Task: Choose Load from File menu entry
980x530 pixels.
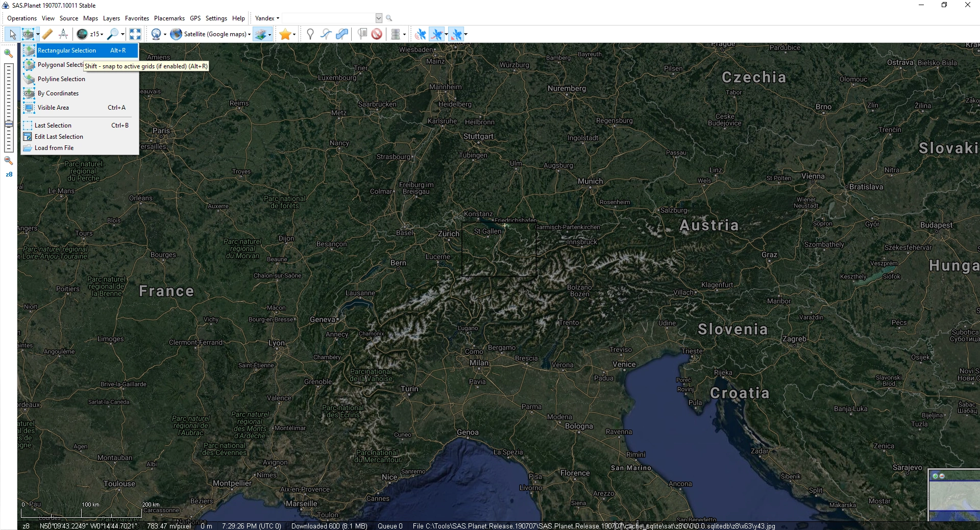Action: (x=80, y=148)
